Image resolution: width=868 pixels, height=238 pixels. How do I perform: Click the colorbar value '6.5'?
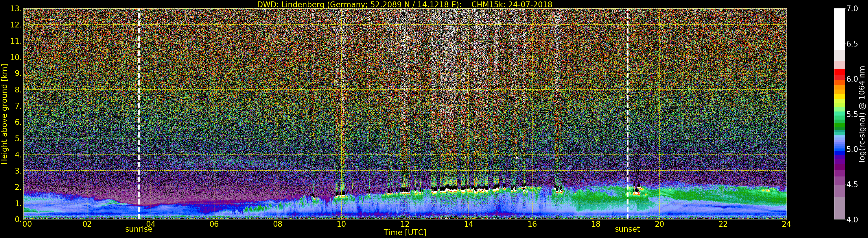pyautogui.click(x=852, y=44)
